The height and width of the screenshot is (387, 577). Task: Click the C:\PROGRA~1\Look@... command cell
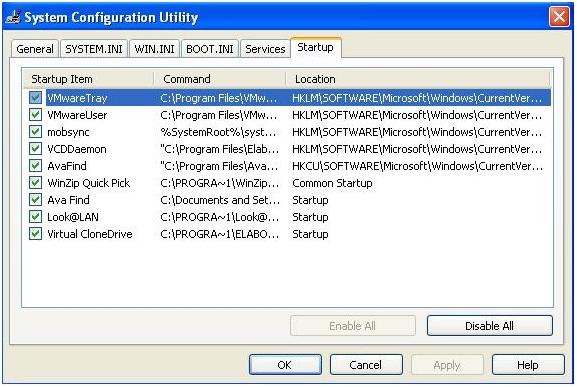pos(220,217)
